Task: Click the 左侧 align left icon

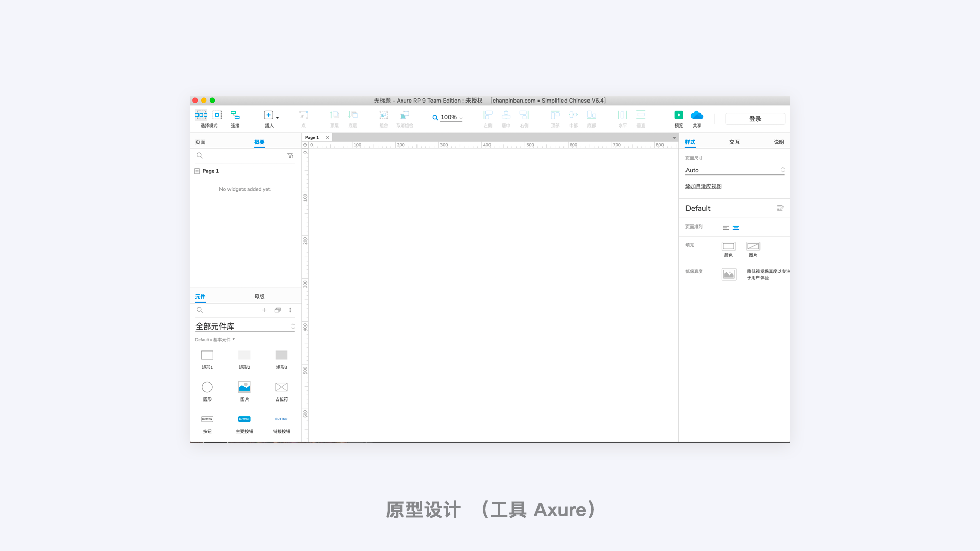Action: click(x=488, y=115)
